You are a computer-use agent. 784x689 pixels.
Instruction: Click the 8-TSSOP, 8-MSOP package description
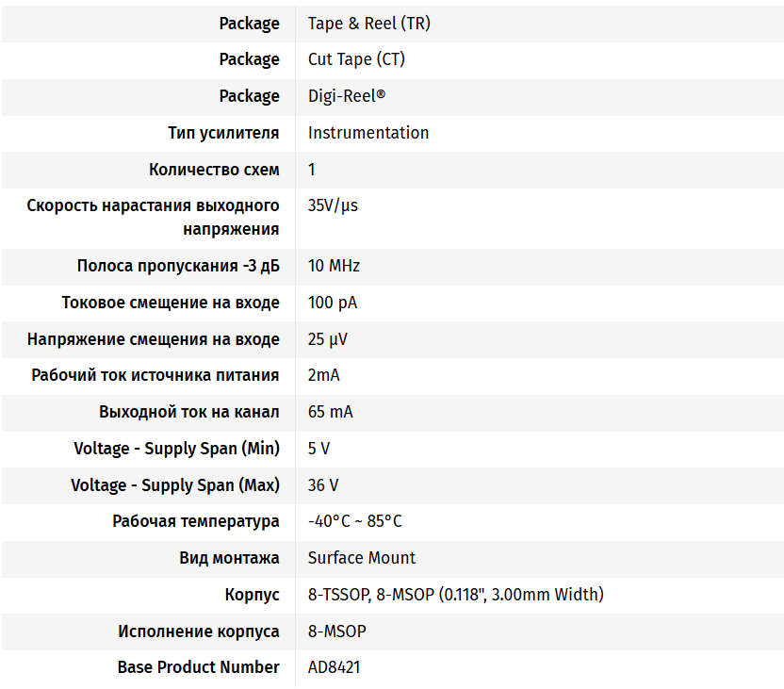(455, 595)
